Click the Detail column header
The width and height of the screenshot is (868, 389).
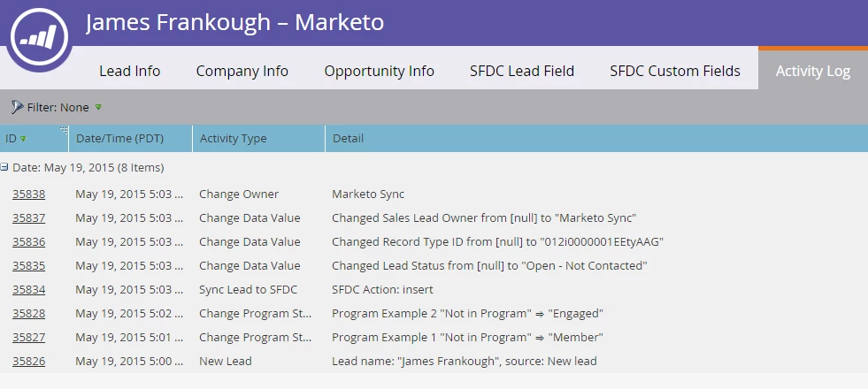click(x=596, y=138)
